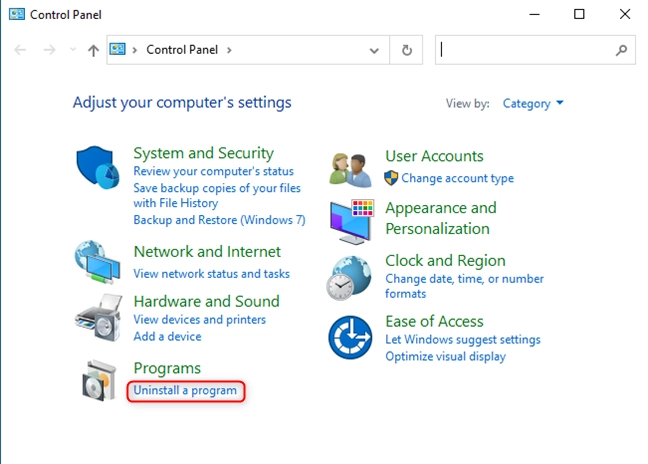Click the Back navigation arrow
This screenshot has height=464, width=648.
click(x=20, y=50)
